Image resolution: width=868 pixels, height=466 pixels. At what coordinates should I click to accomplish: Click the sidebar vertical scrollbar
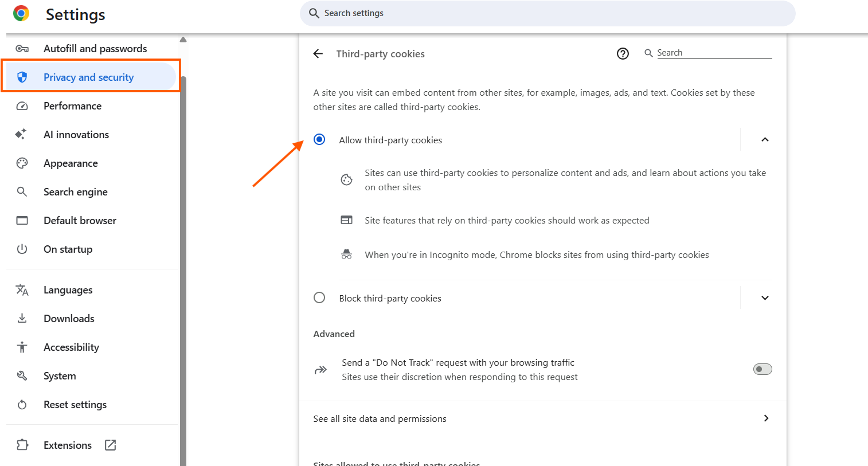coord(183,258)
